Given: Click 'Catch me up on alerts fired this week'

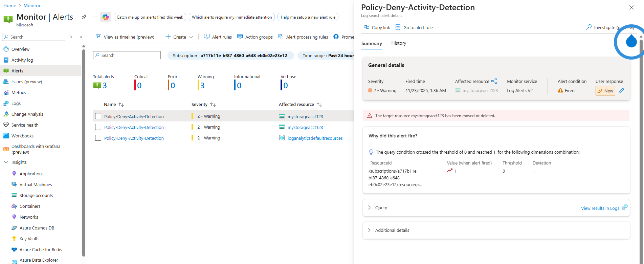Looking at the screenshot, I should click(150, 17).
